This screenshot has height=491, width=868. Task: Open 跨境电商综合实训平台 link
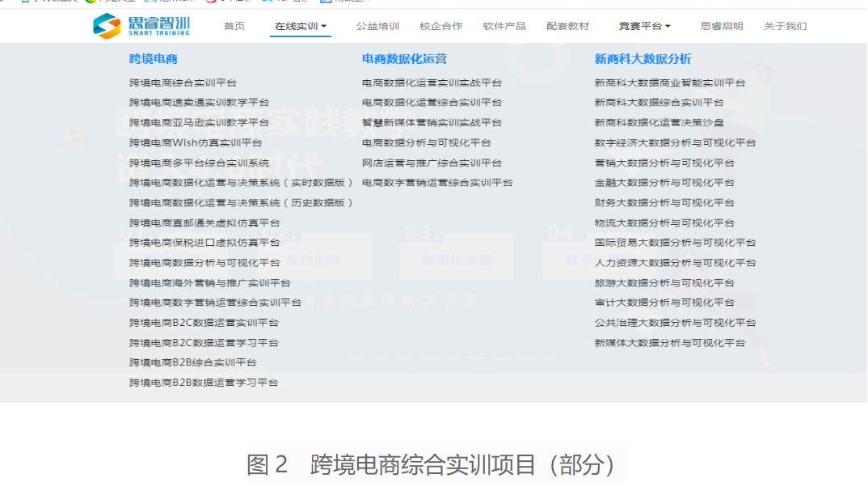click(x=183, y=83)
